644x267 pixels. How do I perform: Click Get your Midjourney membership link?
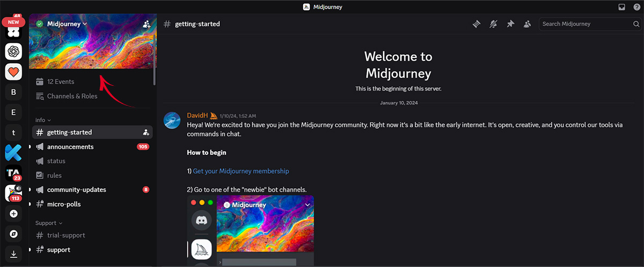(x=241, y=171)
